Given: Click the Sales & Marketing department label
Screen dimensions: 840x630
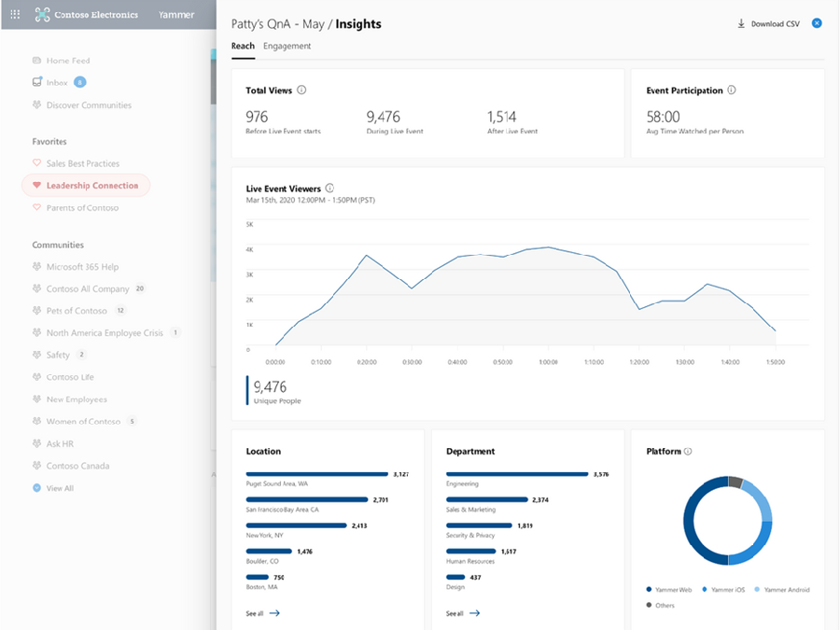Looking at the screenshot, I should pyautogui.click(x=471, y=510).
